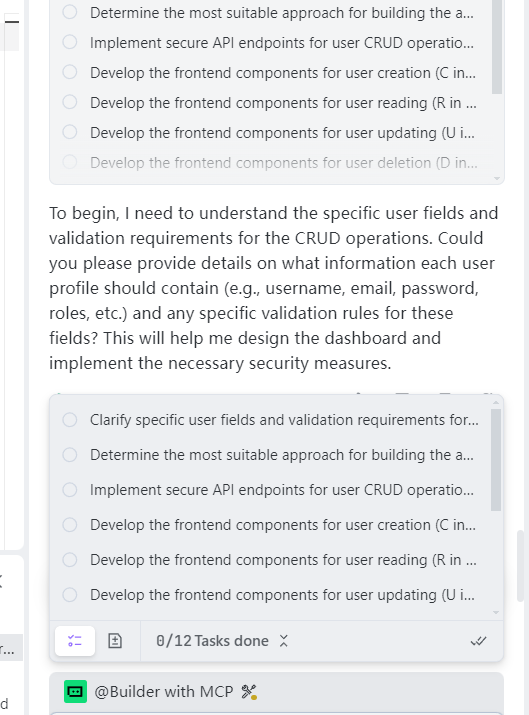The image size is (529, 715).
Task: Open the task checklist view icon
Action: pos(75,641)
